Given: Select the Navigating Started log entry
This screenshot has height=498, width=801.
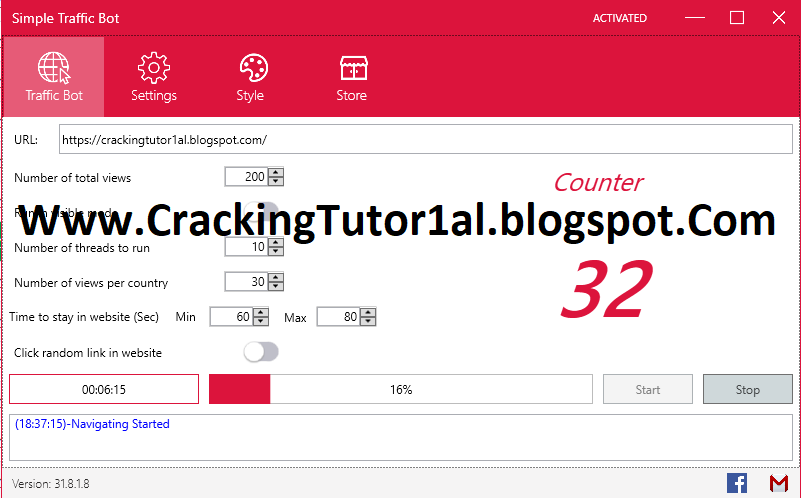Looking at the screenshot, I should 92,424.
